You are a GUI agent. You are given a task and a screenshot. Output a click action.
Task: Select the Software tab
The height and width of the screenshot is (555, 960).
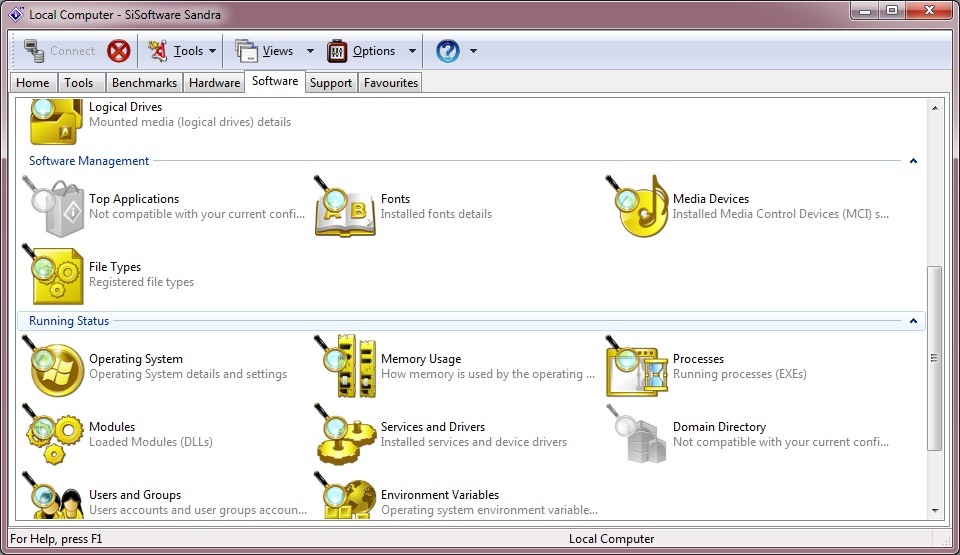[275, 81]
